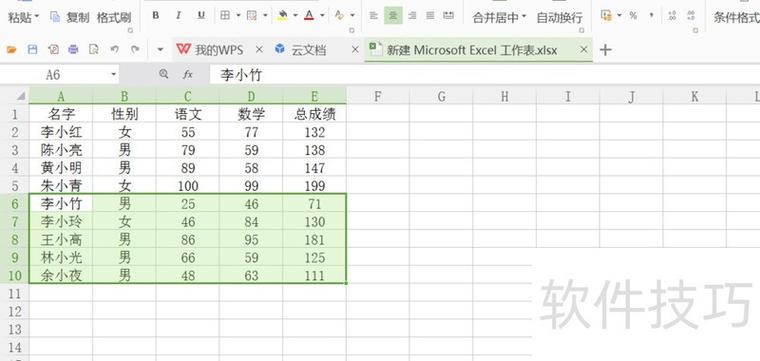760x361 pixels.
Task: Open currency format dropdown arrow
Action: pos(619,16)
